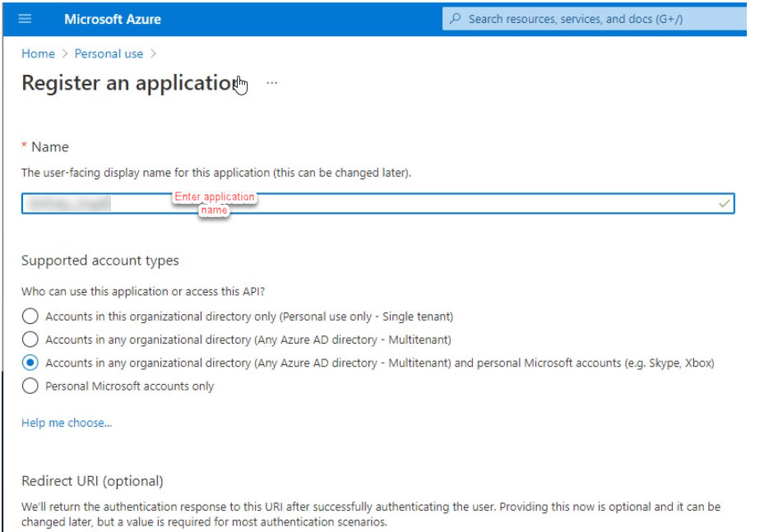The image size is (769, 532).
Task: Click inside the application Name text field
Action: click(x=378, y=203)
